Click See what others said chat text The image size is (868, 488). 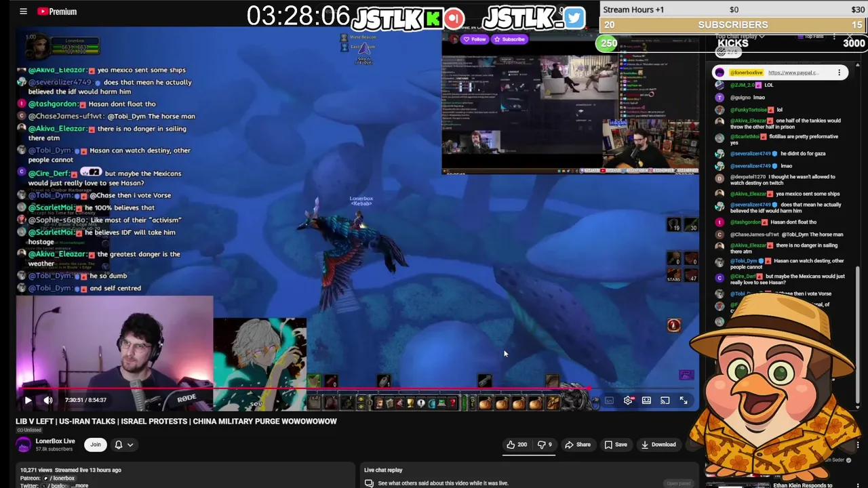(x=443, y=483)
